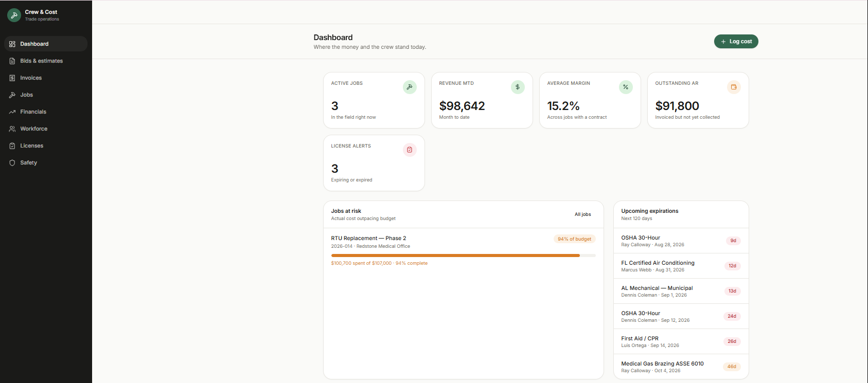Click the Financials trend icon

[x=12, y=112]
